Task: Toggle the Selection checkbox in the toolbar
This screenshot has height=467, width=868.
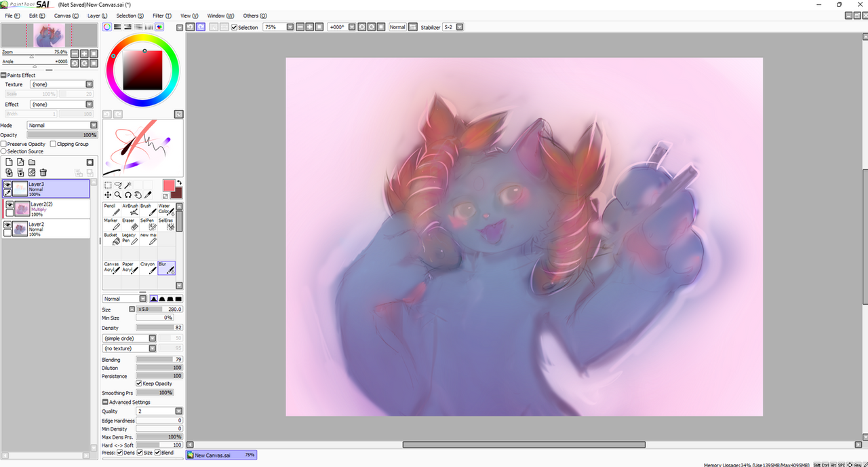Action: 234,27
